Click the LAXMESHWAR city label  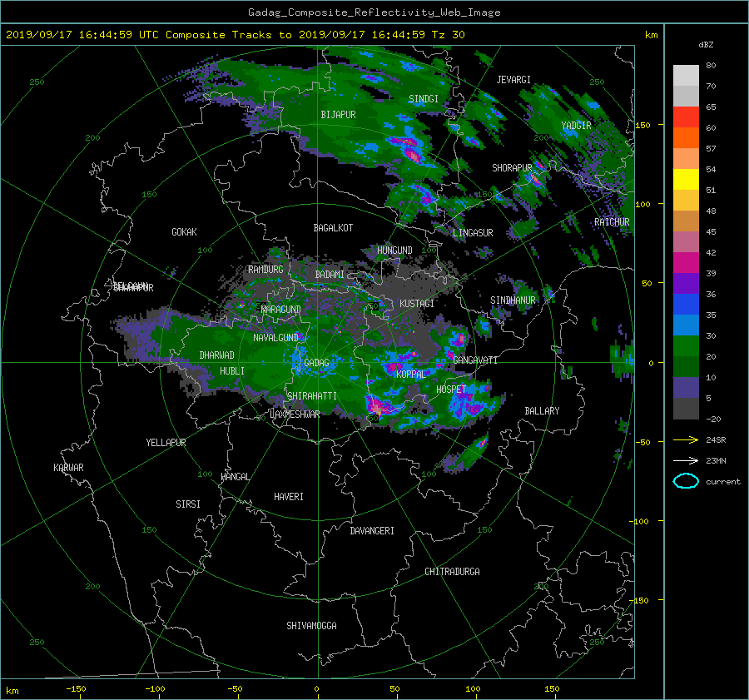pos(295,415)
